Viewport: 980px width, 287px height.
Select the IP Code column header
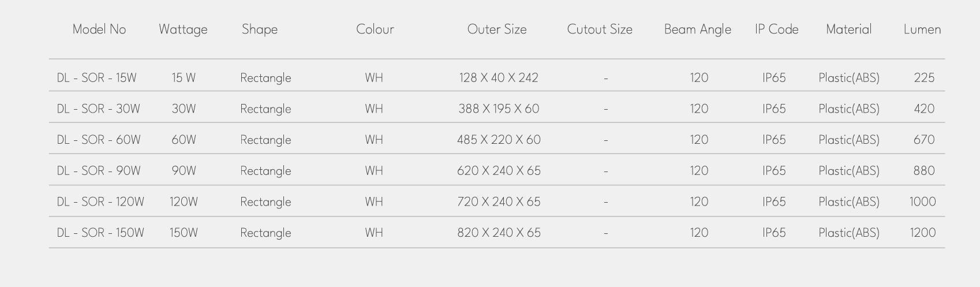point(776,29)
